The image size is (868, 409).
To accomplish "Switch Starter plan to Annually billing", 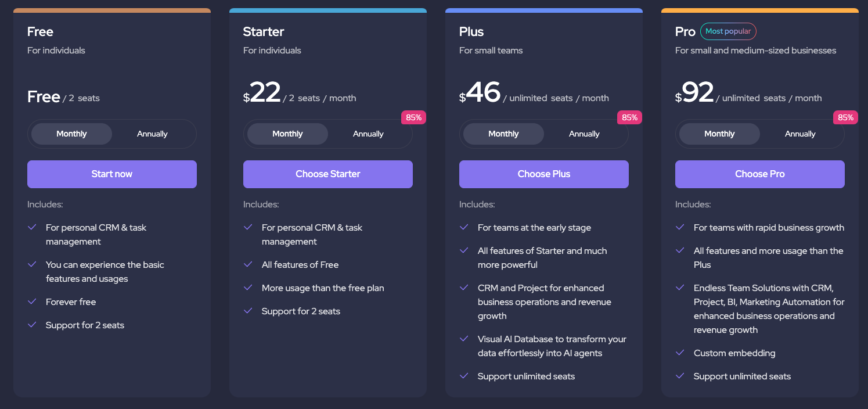I will (x=368, y=134).
